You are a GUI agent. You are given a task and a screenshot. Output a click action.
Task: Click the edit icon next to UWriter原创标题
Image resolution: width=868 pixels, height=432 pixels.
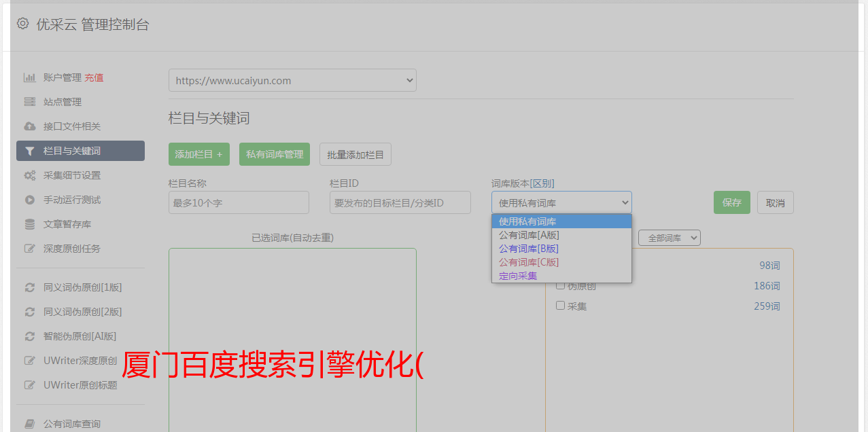tap(30, 385)
